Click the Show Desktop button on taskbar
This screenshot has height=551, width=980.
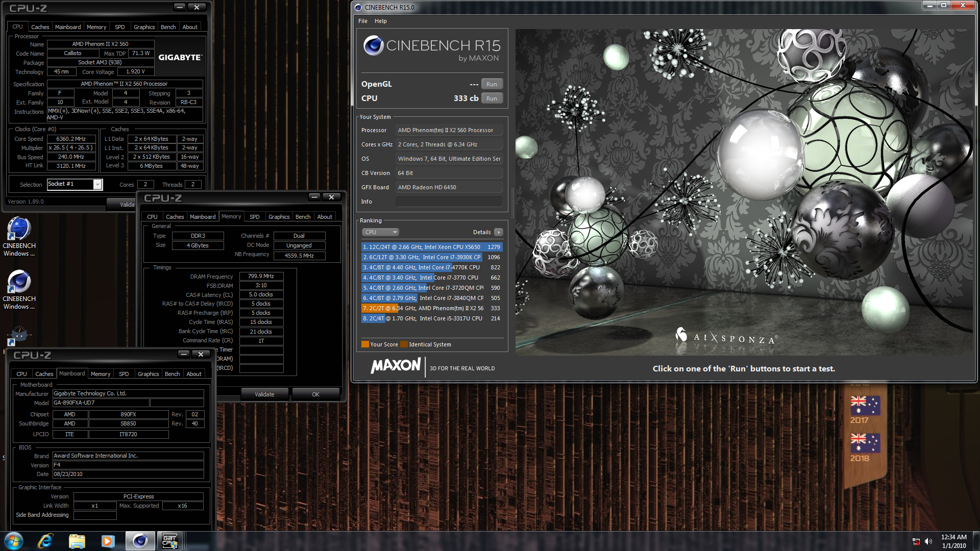[x=976, y=541]
